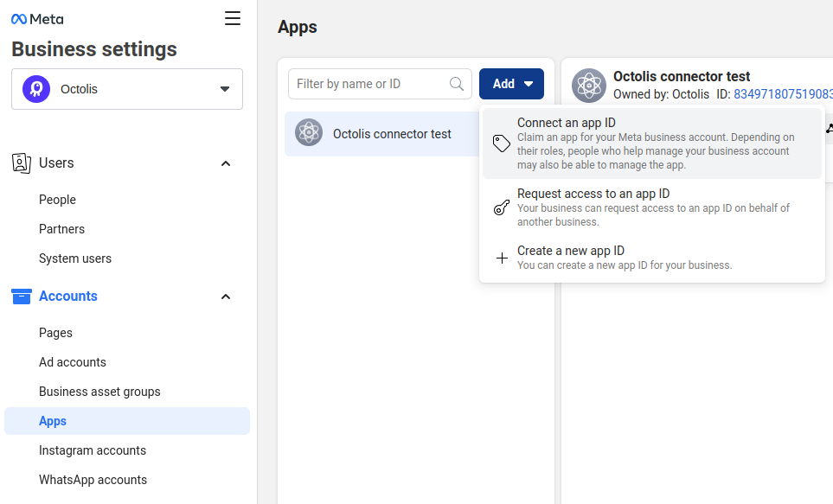Click the Filter by name or ID field
The image size is (833, 504).
click(380, 83)
